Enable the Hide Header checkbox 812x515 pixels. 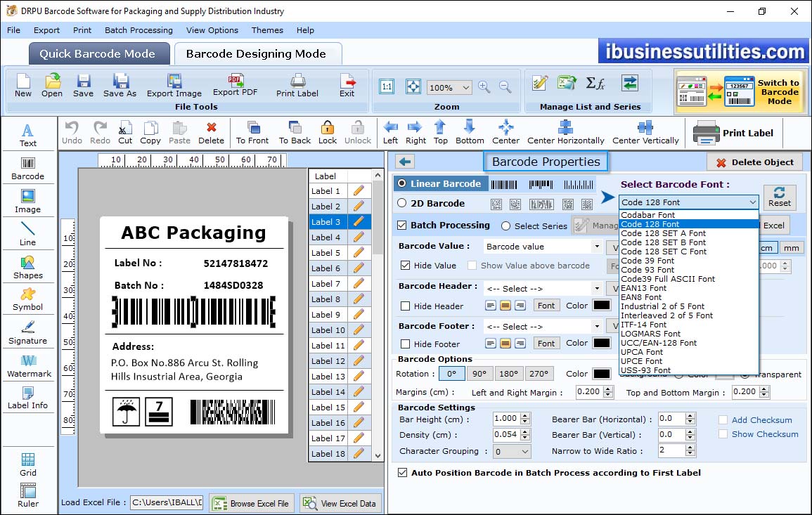click(406, 306)
